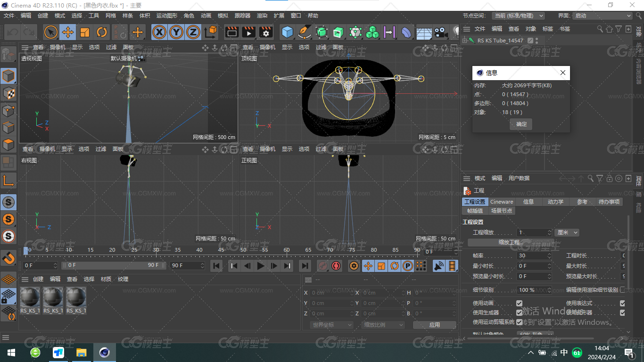The width and height of the screenshot is (644, 362).
Task: Open 运动图形 menu
Action: 166,16
